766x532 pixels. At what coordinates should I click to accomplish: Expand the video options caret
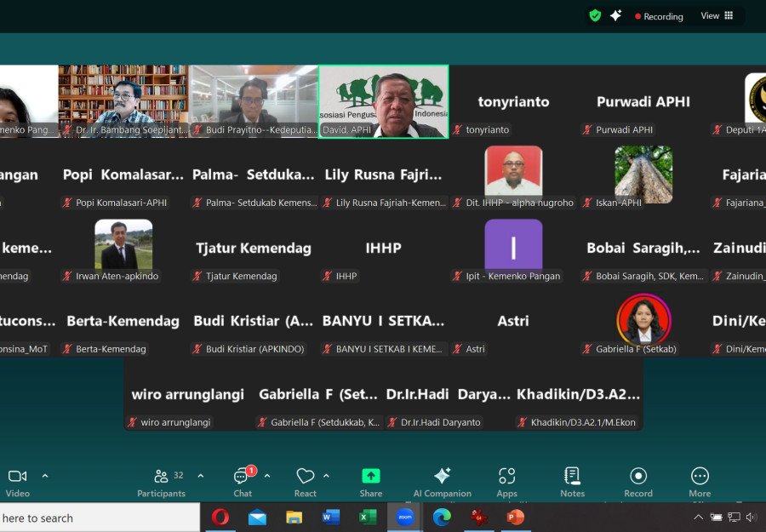(x=45, y=475)
